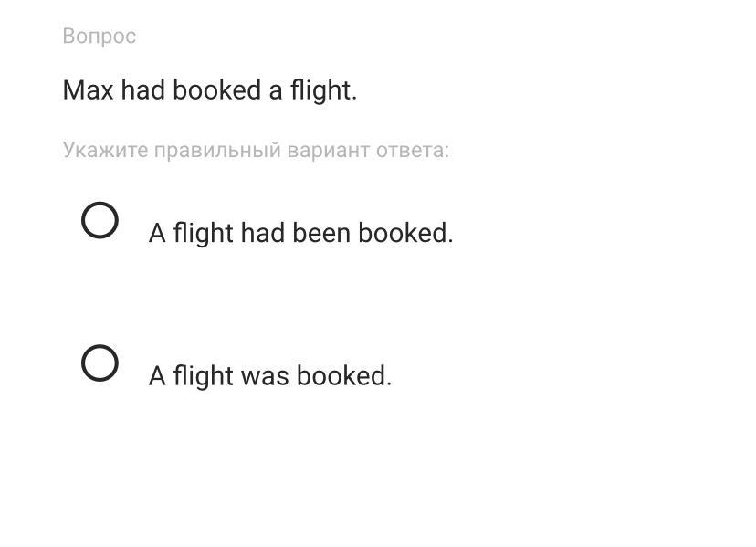Viewport: 756px width, 547px height.
Task: Choose radio button for "A flight was booked."
Action: [100, 363]
